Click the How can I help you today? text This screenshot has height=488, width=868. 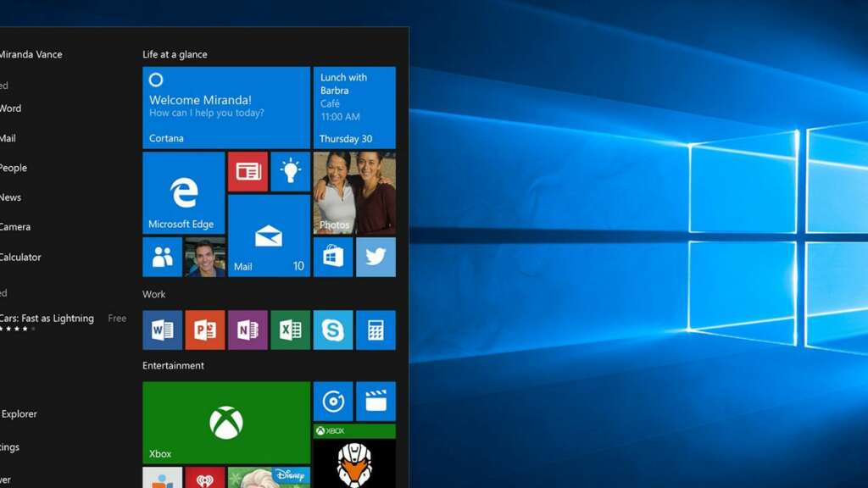(207, 113)
